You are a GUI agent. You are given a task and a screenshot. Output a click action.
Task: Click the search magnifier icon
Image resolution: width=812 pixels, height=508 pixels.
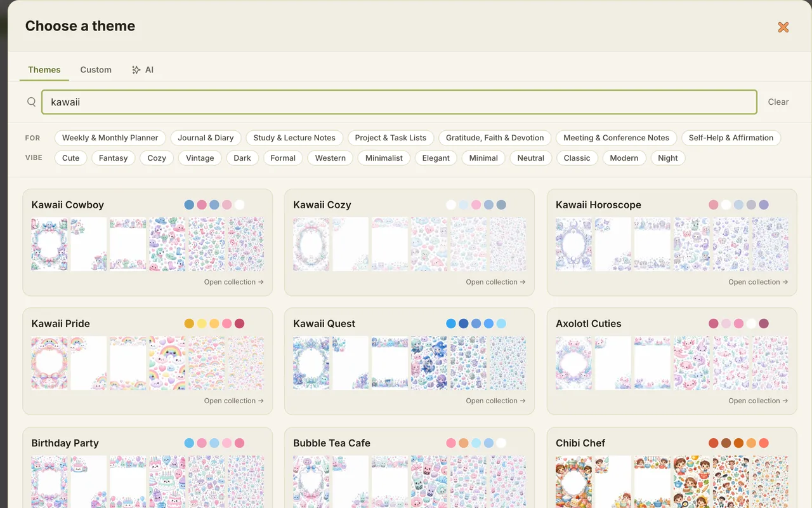coord(31,102)
